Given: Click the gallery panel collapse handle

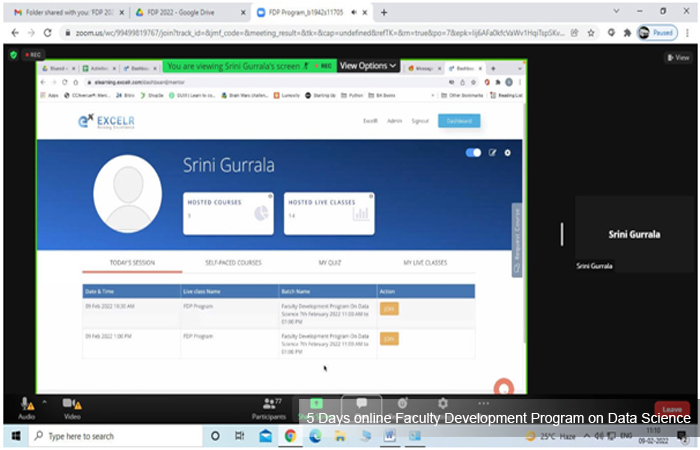Looking at the screenshot, I should (x=562, y=234).
